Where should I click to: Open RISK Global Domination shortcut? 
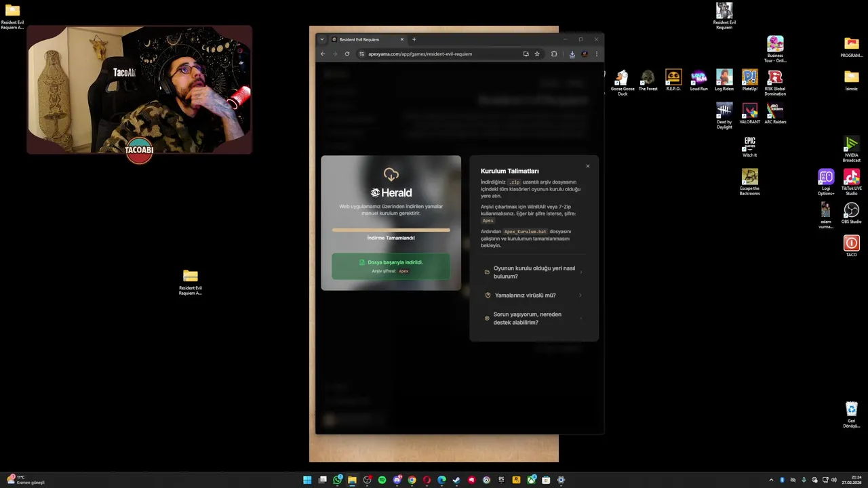click(x=775, y=81)
